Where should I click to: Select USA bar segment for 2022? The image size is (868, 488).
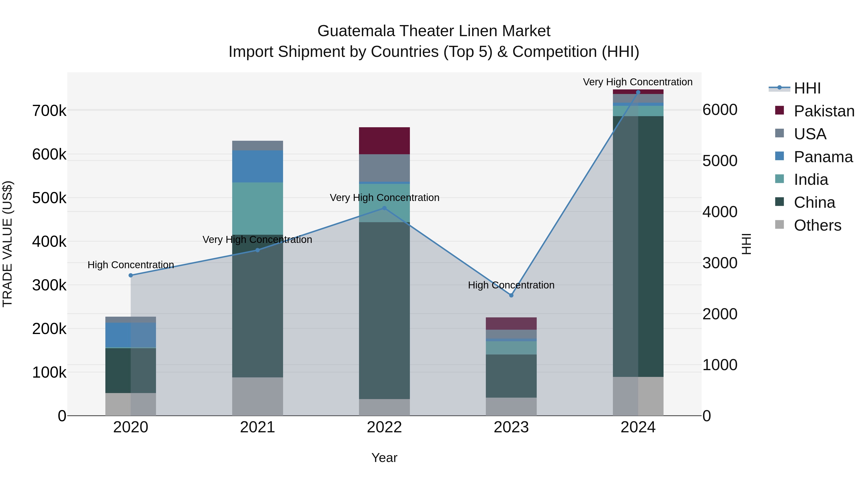[385, 168]
